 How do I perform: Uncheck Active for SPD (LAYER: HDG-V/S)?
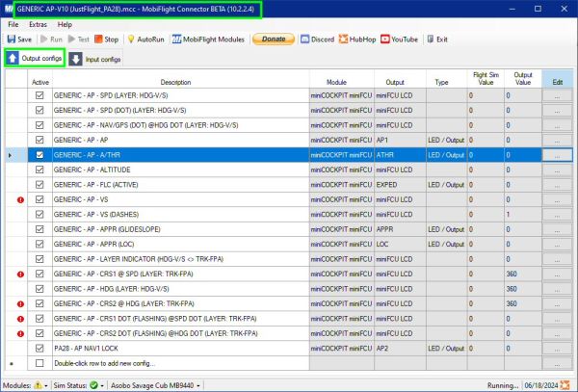39,95
